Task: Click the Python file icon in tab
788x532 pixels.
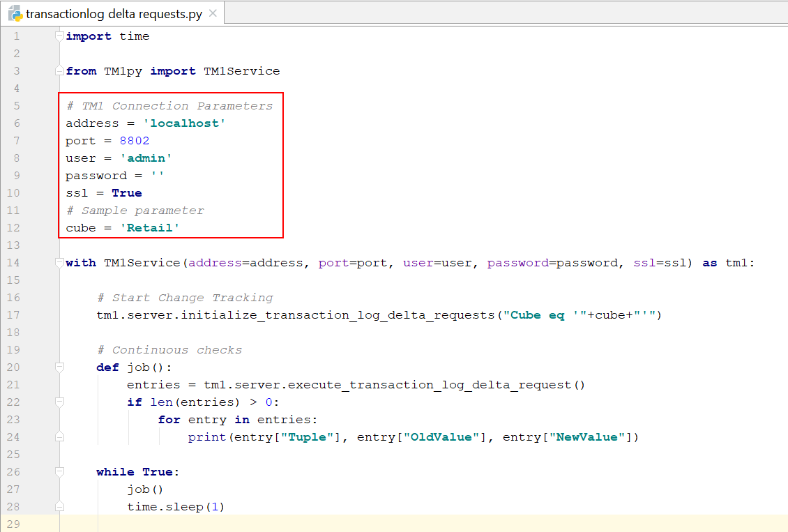Action: point(15,13)
